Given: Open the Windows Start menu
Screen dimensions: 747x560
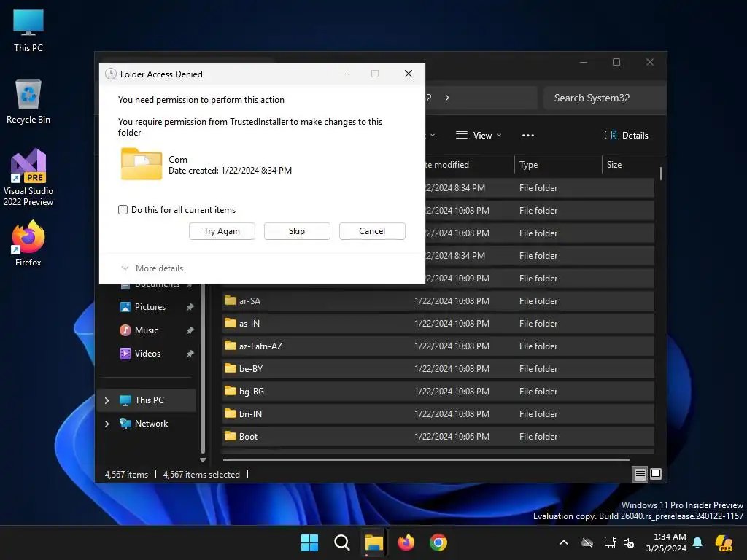Looking at the screenshot, I should [x=309, y=542].
